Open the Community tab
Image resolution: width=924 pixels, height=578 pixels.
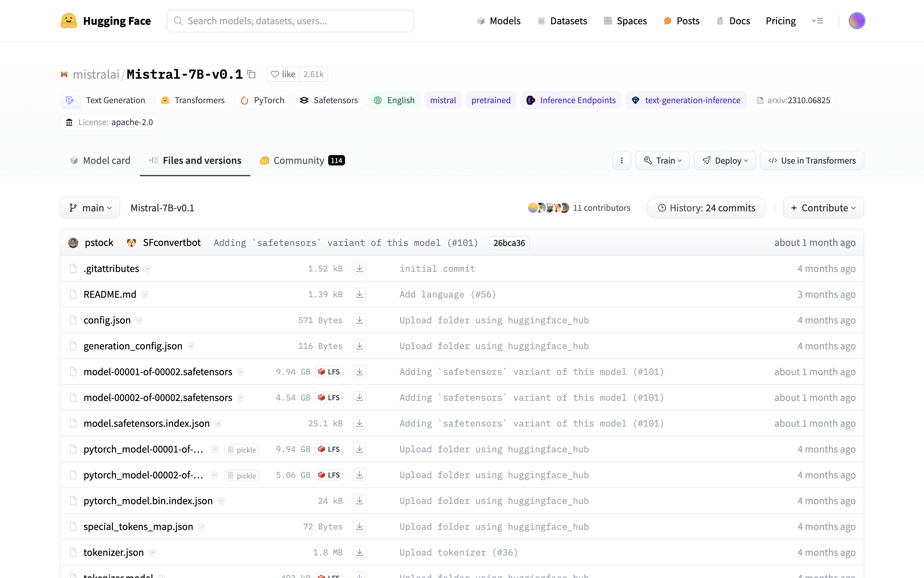click(302, 160)
